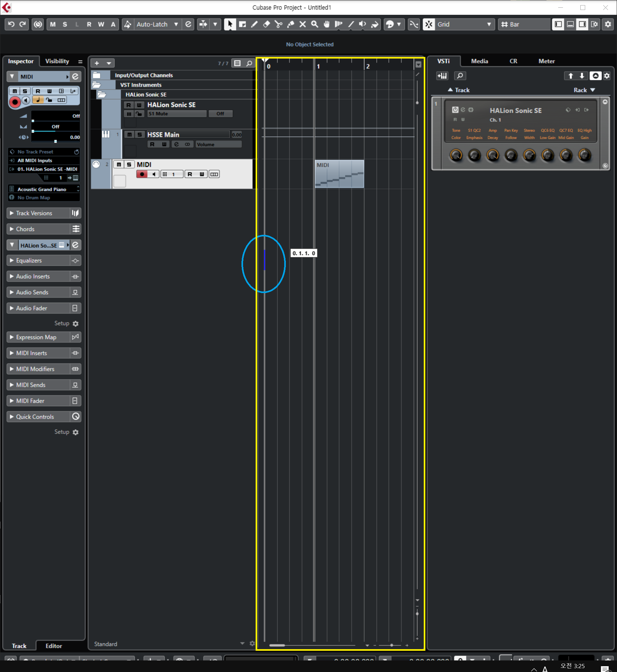The image size is (617, 672).
Task: Click the search magnifier in track list header
Action: click(249, 63)
